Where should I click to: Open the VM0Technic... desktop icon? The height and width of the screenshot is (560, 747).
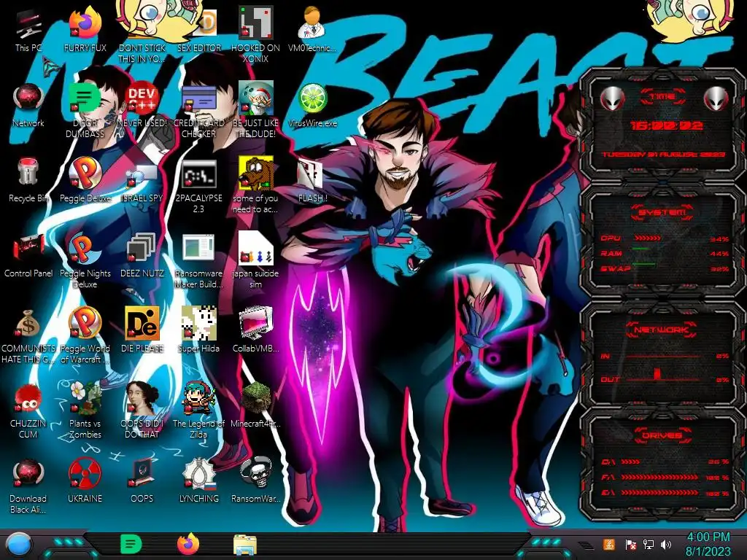click(x=312, y=29)
